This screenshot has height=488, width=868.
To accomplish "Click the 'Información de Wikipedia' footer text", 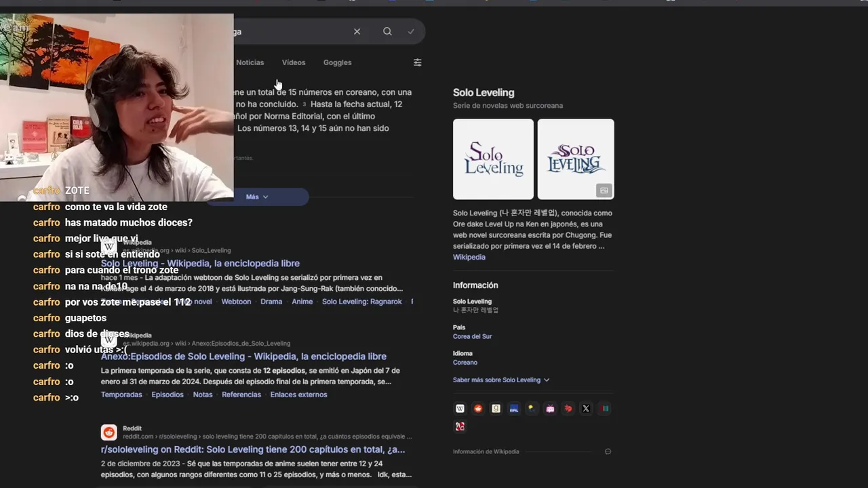I will (486, 451).
